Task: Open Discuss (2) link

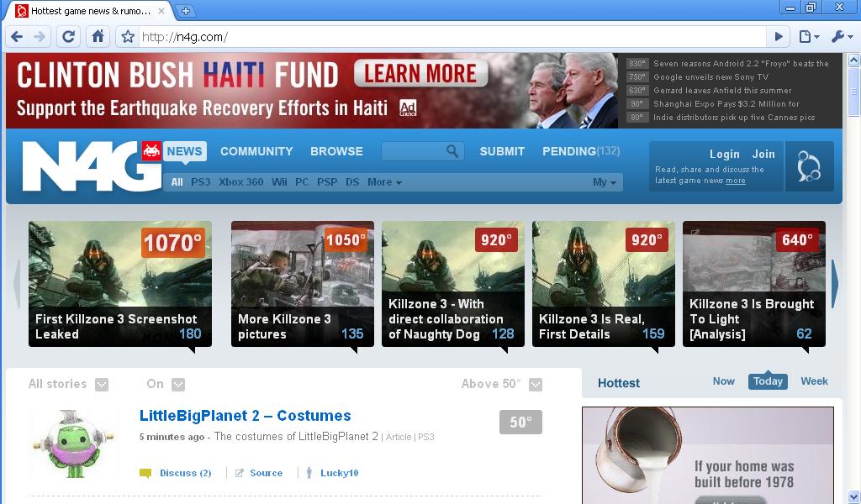Action: point(185,473)
